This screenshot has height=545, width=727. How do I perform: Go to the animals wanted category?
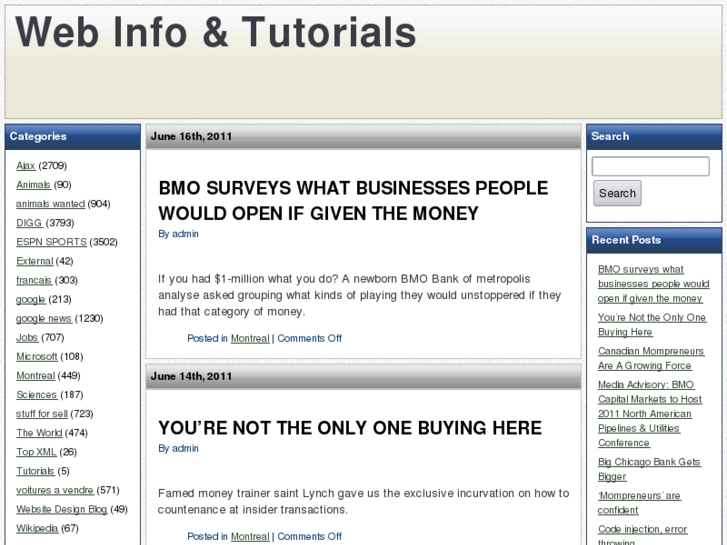(51, 204)
